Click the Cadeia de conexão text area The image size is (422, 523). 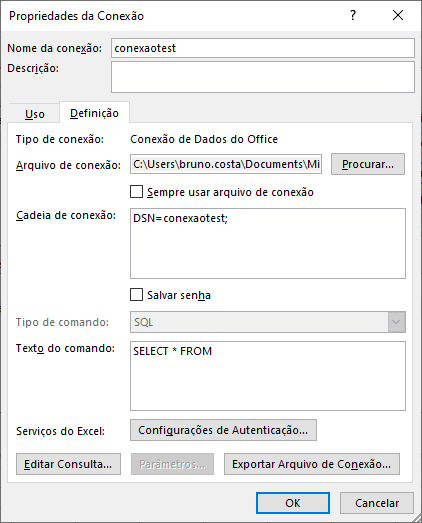[x=268, y=243]
